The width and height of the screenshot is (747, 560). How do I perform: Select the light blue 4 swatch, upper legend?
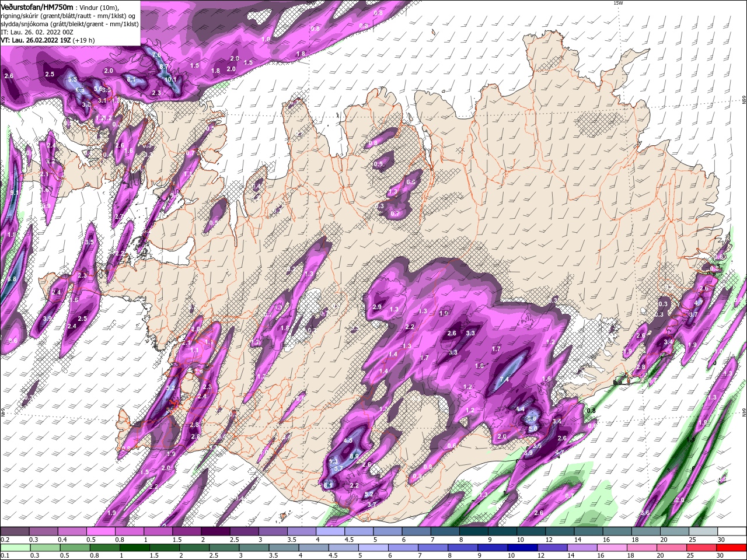coord(330,531)
